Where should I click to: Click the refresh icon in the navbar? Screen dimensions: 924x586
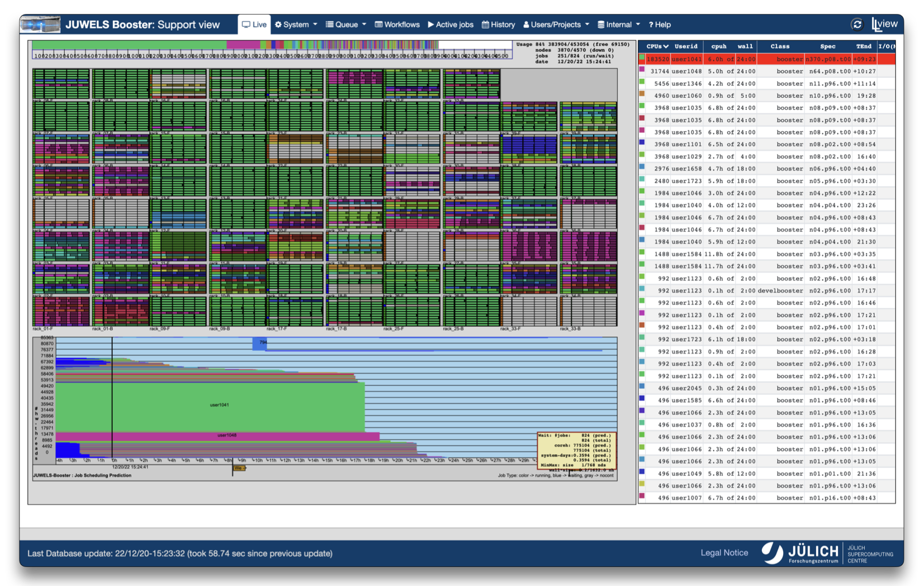click(x=856, y=24)
